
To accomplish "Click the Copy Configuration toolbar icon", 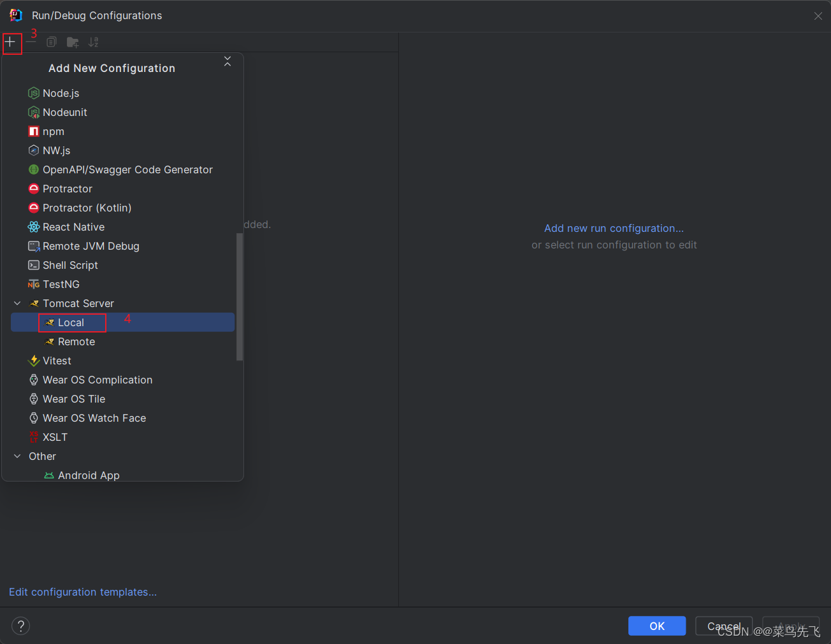I will coord(52,42).
